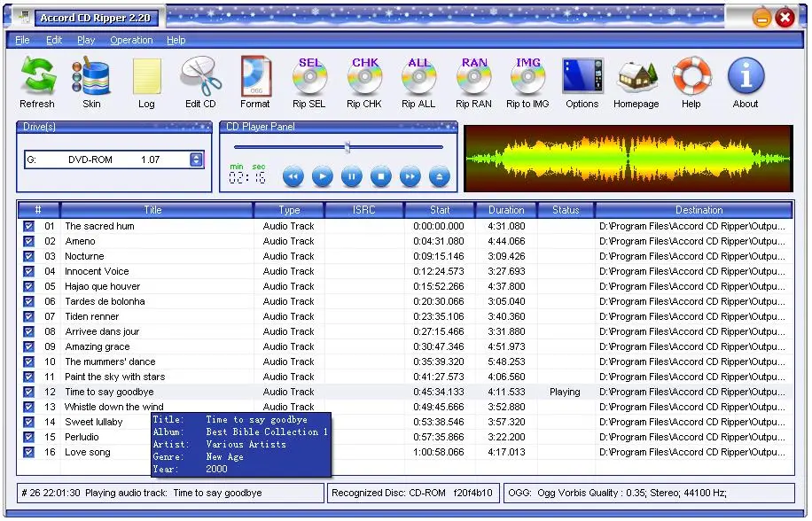This screenshot has width=812, height=521.
Task: Click Recognized Disc status bar entry
Action: pos(412,493)
